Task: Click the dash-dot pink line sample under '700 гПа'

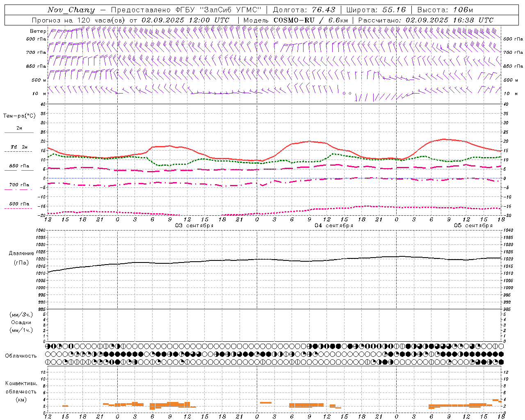Action: coord(18,189)
